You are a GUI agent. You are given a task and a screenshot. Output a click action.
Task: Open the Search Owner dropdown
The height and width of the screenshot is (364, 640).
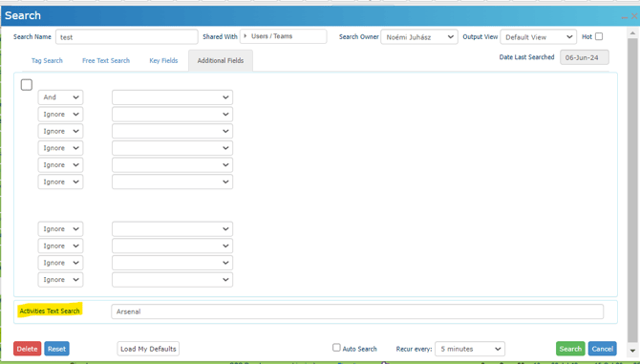tap(419, 36)
